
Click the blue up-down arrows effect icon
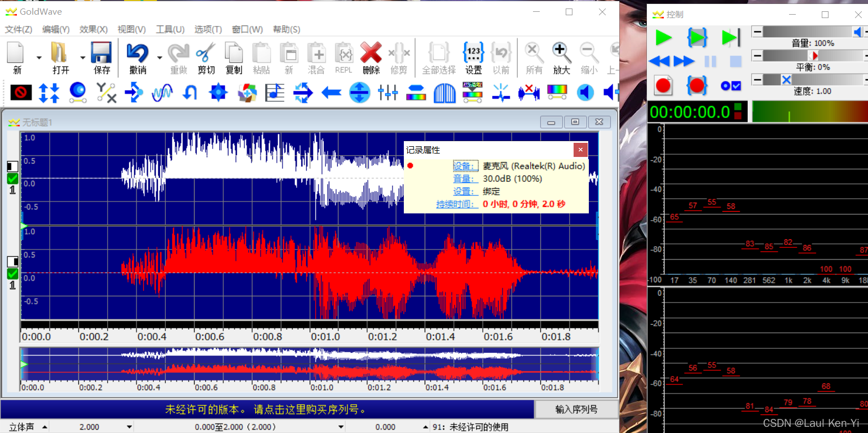pos(49,92)
